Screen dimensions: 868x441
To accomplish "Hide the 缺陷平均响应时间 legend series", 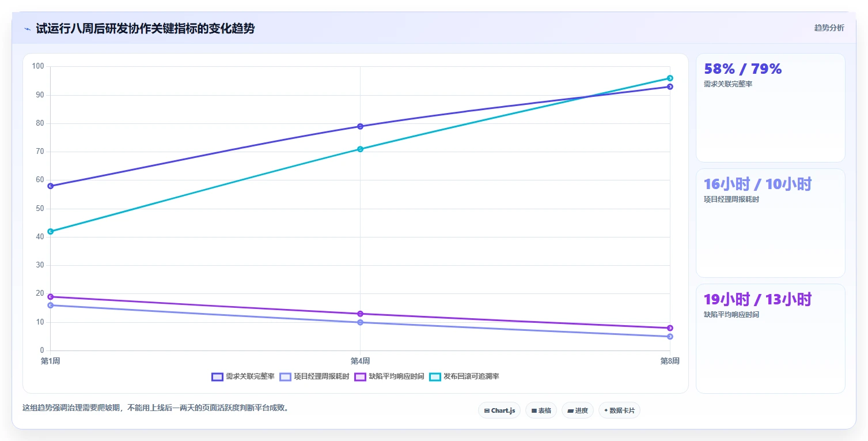I will (389, 376).
